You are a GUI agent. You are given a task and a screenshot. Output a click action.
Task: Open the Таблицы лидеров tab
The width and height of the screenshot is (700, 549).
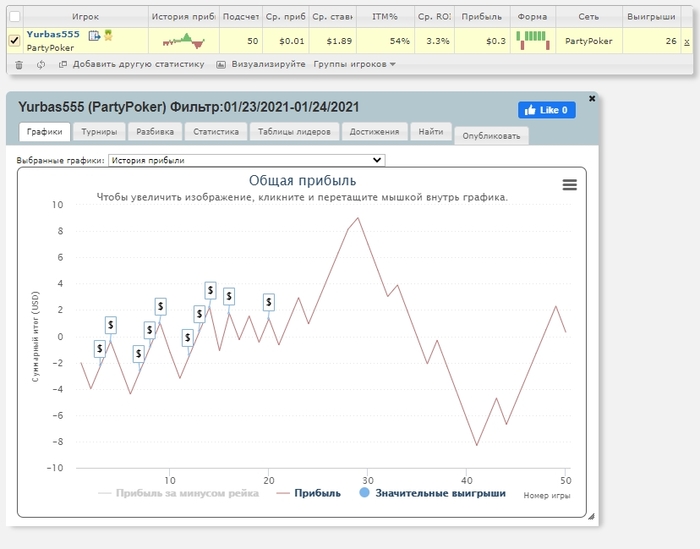click(x=294, y=132)
